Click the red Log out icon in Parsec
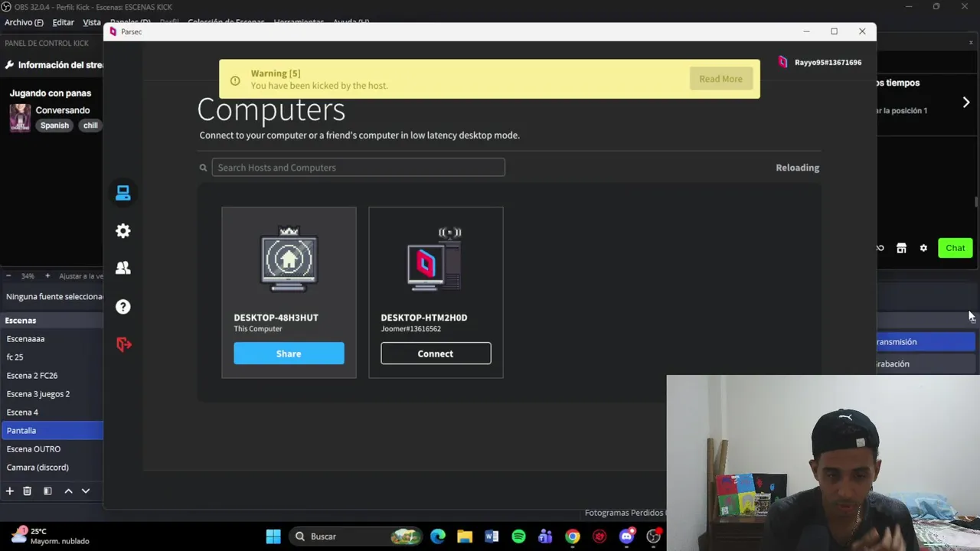Viewport: 980px width, 551px height. [x=123, y=344]
